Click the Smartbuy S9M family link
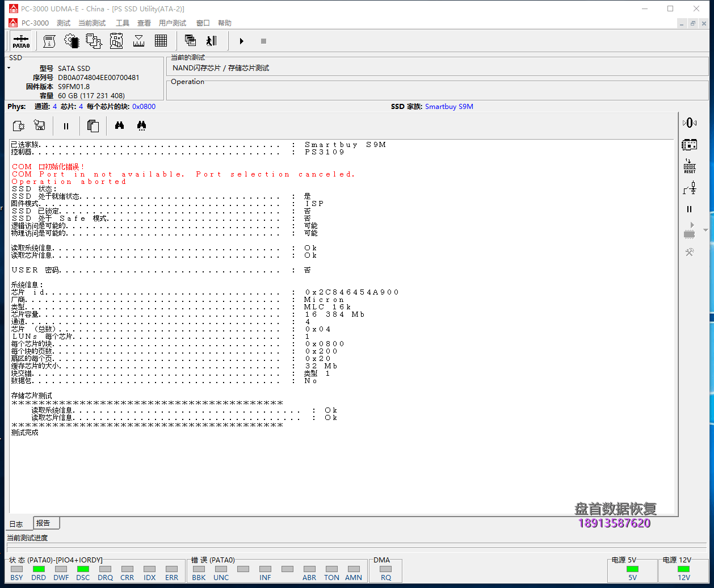 pyautogui.click(x=449, y=107)
